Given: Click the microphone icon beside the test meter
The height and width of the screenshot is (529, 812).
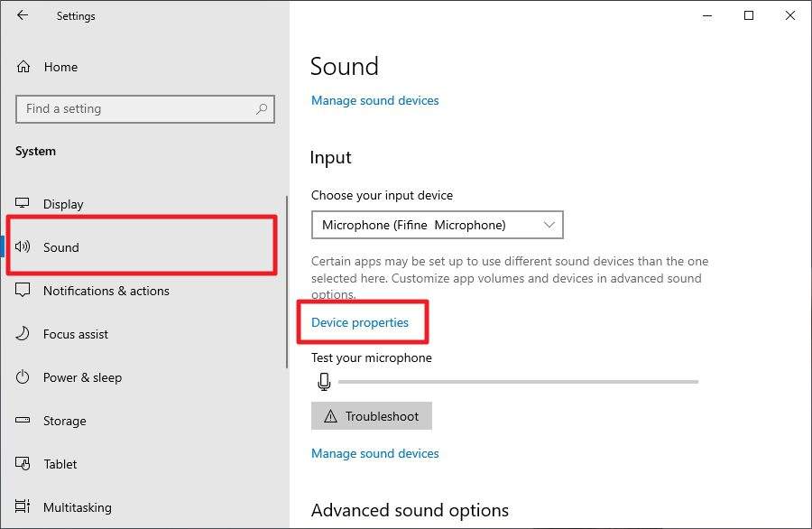Looking at the screenshot, I should 324,381.
